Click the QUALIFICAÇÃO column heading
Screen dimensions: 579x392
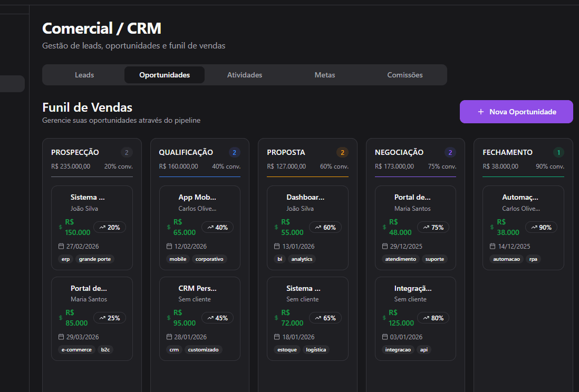(186, 152)
